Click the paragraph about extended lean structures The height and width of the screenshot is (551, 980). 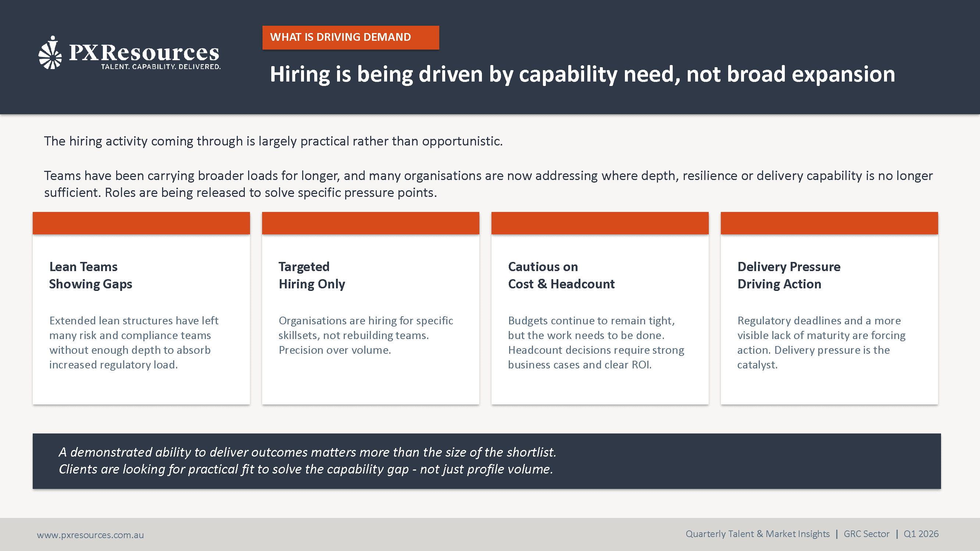click(x=133, y=342)
